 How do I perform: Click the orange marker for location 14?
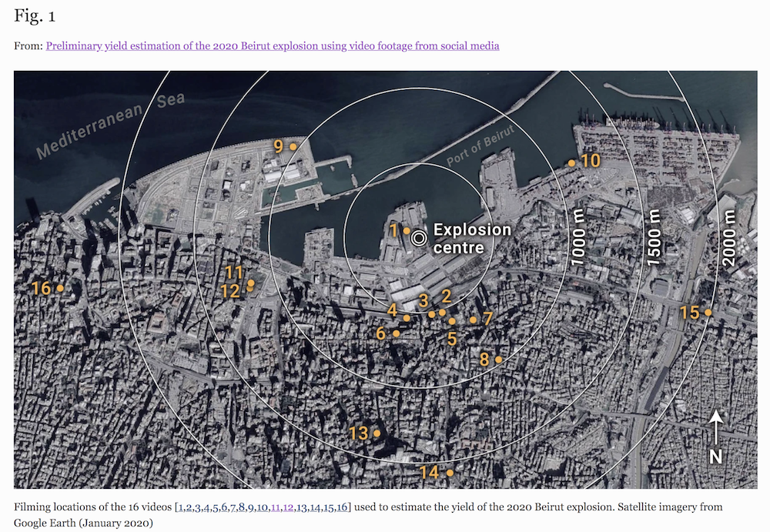[x=450, y=473]
